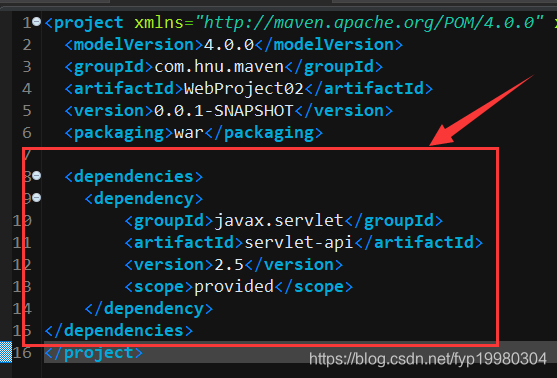Click version value 0.0.1-SNAPSHOT
Viewport: 557px width, 378px height.
click(x=223, y=111)
